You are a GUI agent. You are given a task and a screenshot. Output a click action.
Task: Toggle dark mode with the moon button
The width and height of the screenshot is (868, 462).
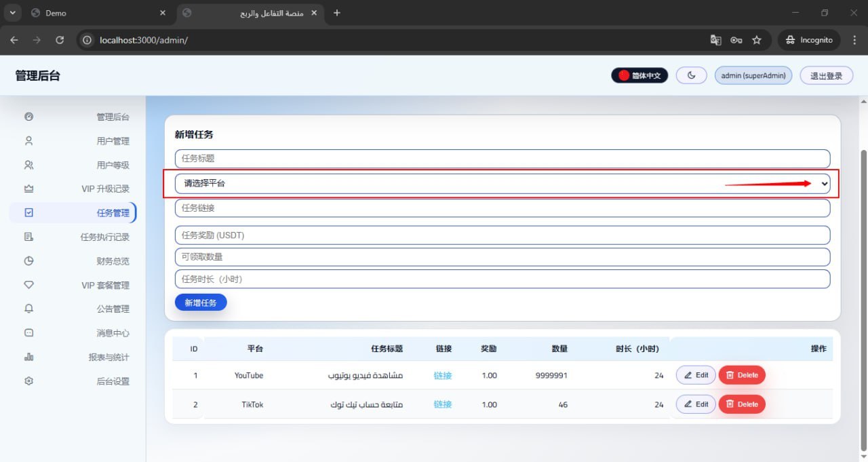692,75
